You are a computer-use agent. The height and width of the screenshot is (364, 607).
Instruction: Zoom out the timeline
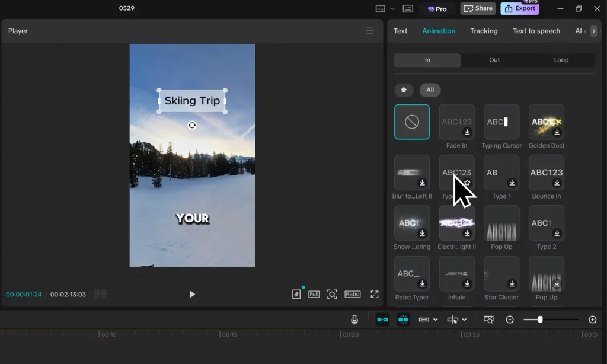coord(510,320)
